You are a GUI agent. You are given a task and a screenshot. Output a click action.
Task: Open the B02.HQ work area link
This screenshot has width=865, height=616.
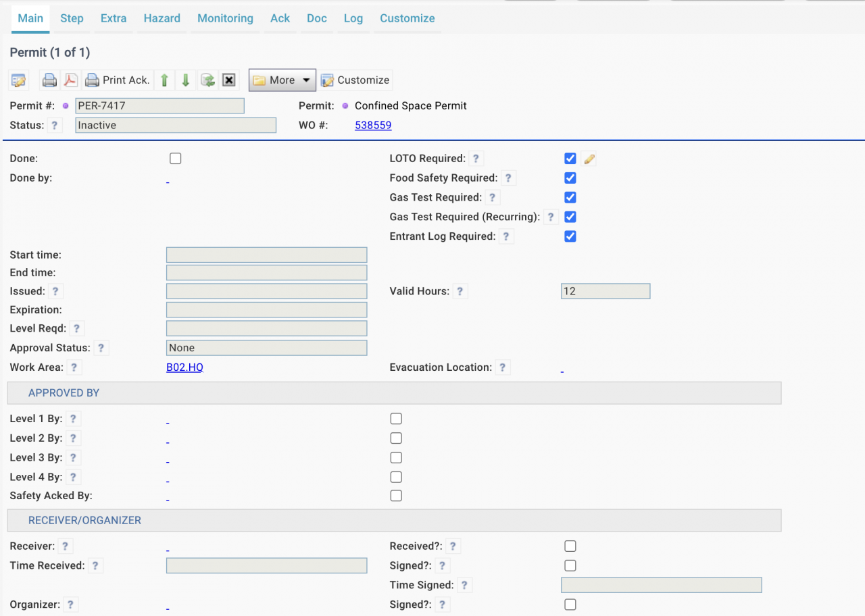point(184,367)
